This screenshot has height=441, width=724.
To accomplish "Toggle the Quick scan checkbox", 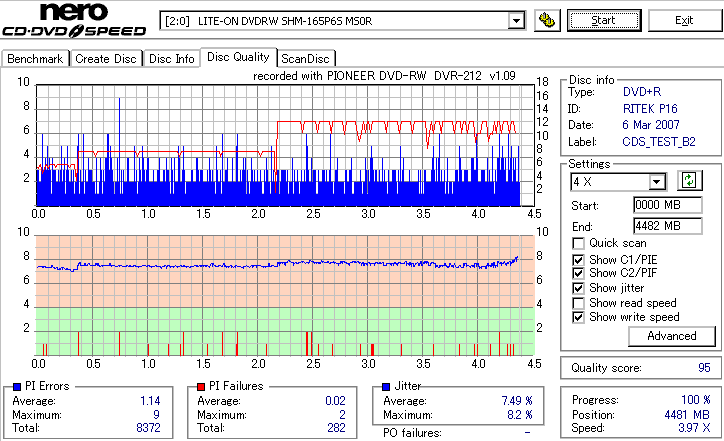I will click(578, 243).
